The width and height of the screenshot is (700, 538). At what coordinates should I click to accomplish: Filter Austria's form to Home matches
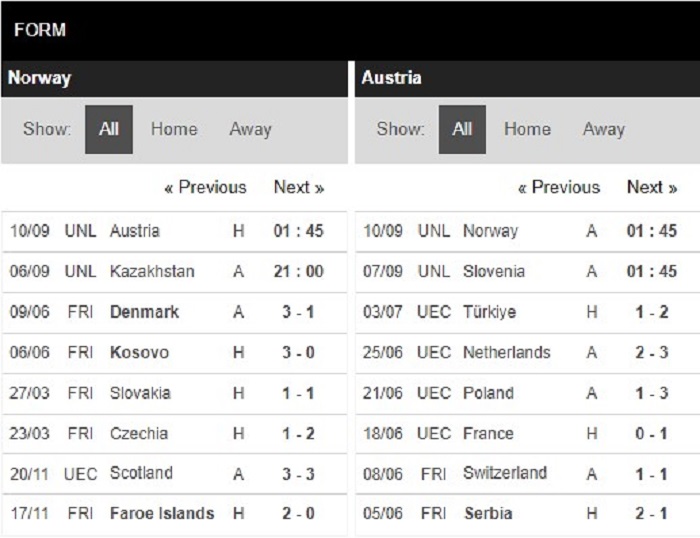[x=527, y=129]
